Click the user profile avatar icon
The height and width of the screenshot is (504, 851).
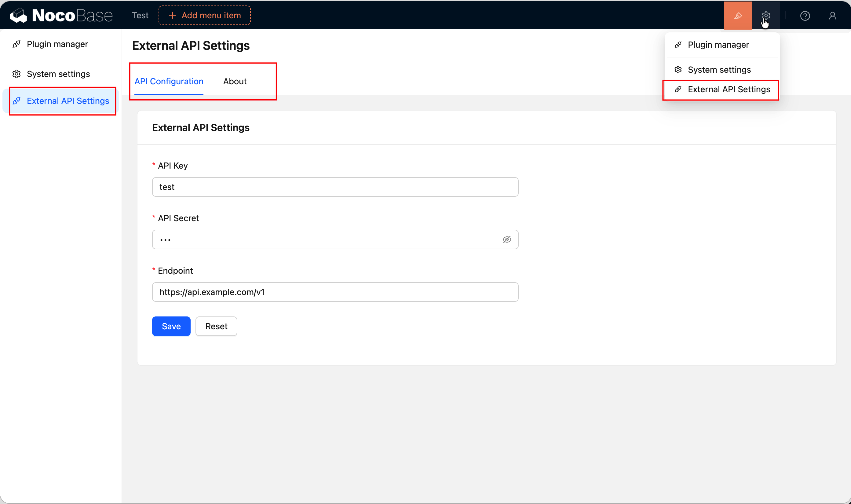point(832,15)
